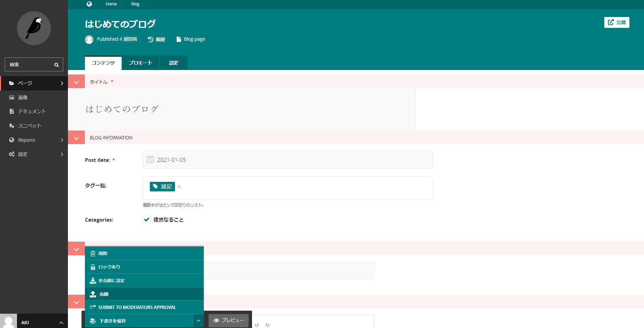View page 履歴 history

coord(157,39)
